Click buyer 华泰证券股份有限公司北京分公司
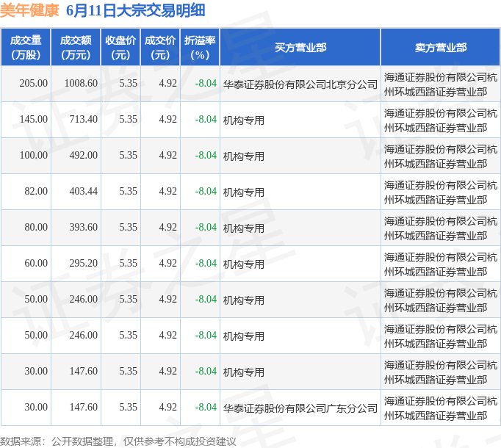 tap(300, 84)
